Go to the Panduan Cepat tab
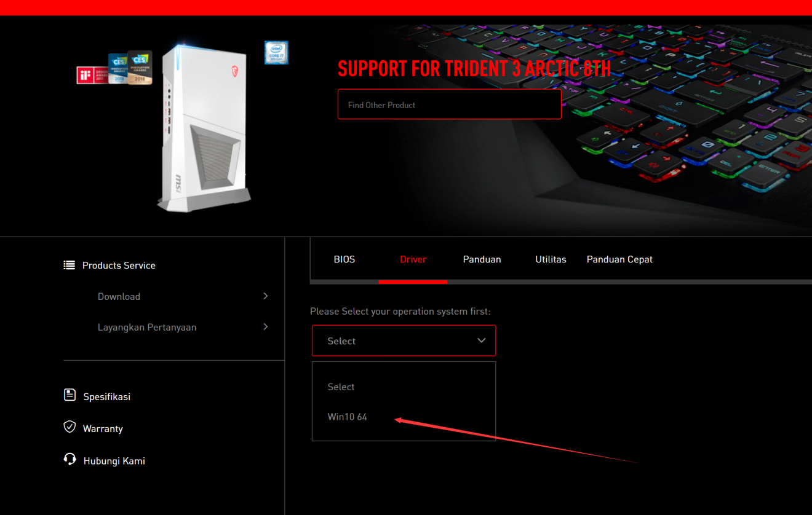This screenshot has width=812, height=515. pos(619,259)
